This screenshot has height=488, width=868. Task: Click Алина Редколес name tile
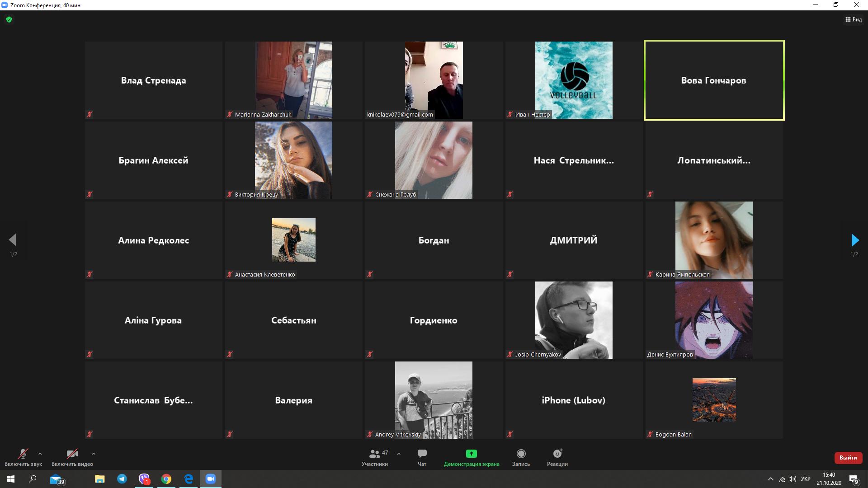click(153, 240)
